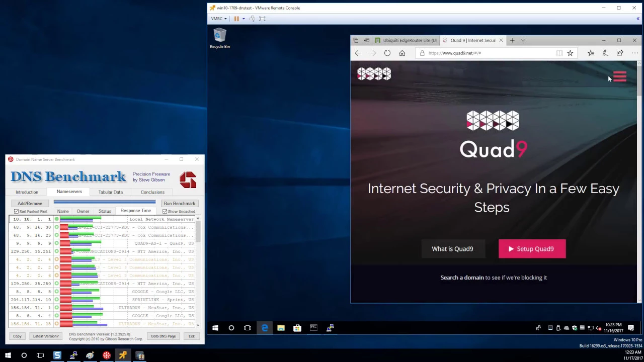Share the page using Edge share icon

(x=620, y=53)
